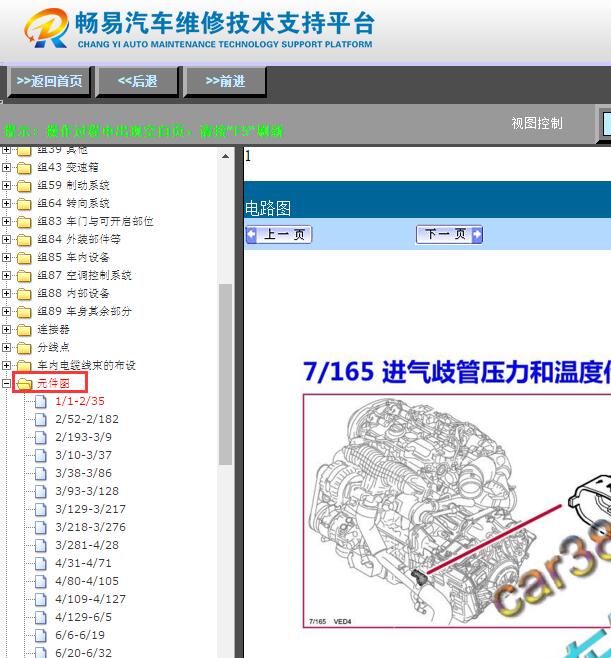Click the >>返回首页 button
This screenshot has width=611, height=658.
pos(49,81)
